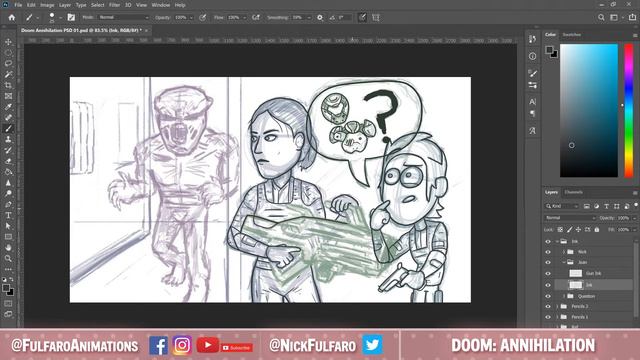Click the Home icon in options bar
This screenshot has width=640, height=360.
[x=11, y=18]
